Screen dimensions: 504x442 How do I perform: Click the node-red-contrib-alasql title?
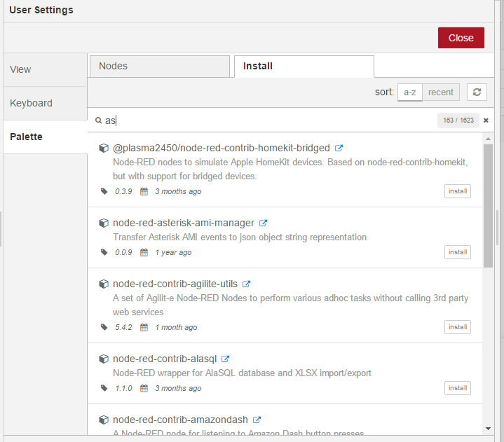point(165,359)
